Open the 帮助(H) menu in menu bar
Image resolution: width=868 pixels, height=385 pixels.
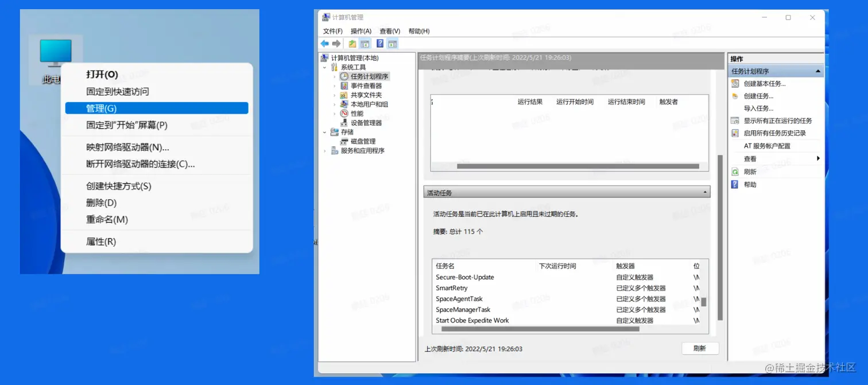(419, 31)
